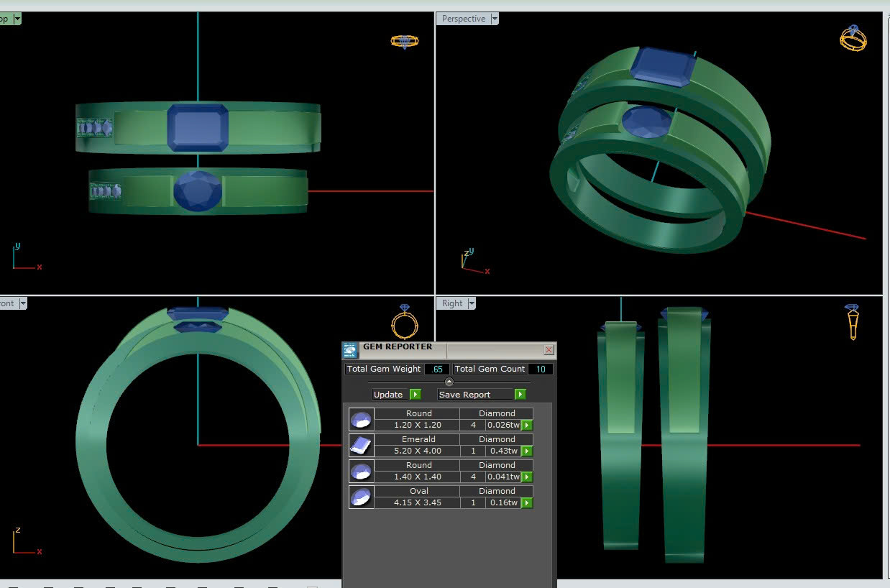Click the Round 1.40 x 1.40 gem icon
The image size is (890, 588).
pos(361,471)
